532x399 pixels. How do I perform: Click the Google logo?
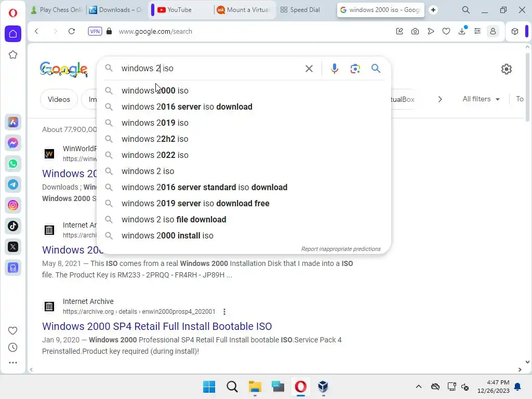pyautogui.click(x=64, y=69)
